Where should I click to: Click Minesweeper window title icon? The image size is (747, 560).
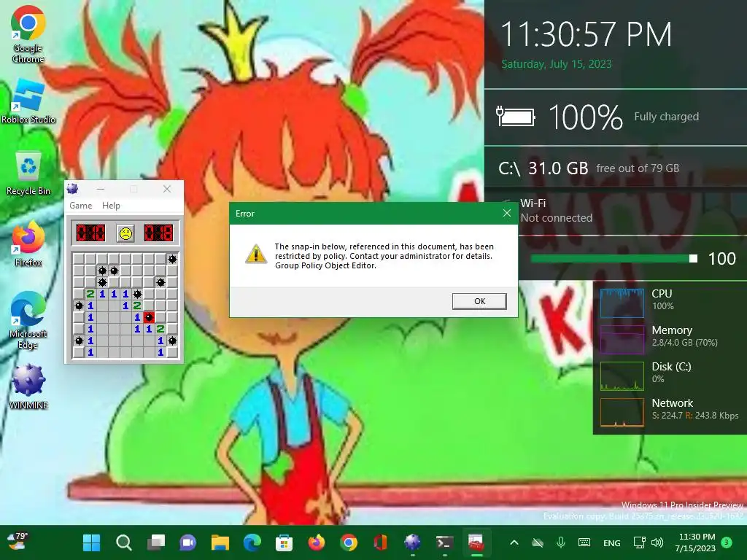(x=73, y=189)
